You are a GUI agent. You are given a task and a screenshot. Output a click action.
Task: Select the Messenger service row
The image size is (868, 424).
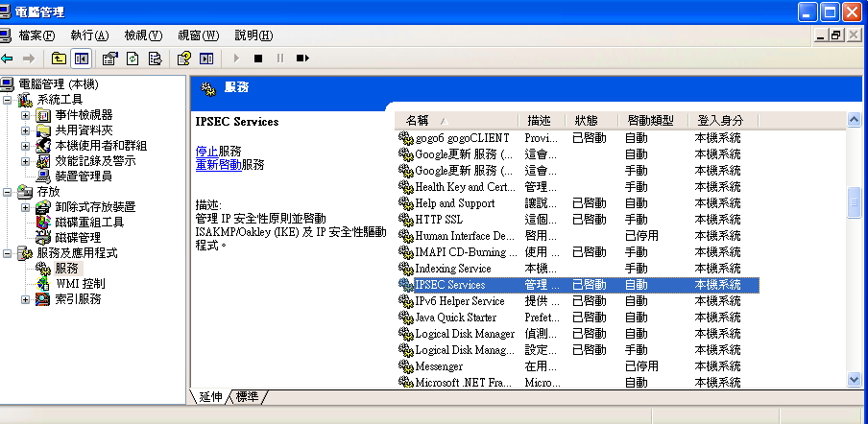pyautogui.click(x=577, y=366)
